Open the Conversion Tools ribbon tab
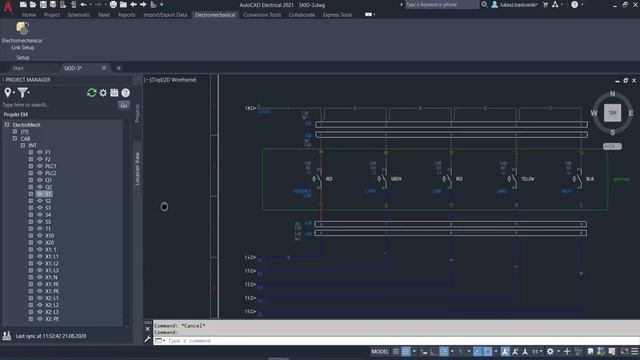The width and height of the screenshot is (640, 360). point(262,15)
